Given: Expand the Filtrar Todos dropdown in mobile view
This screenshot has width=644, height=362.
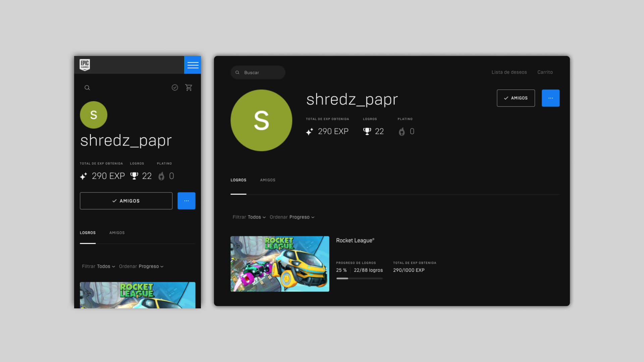Looking at the screenshot, I should (99, 266).
